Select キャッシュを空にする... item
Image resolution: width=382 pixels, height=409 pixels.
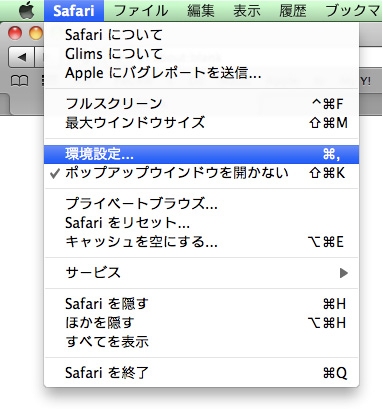tap(201, 242)
